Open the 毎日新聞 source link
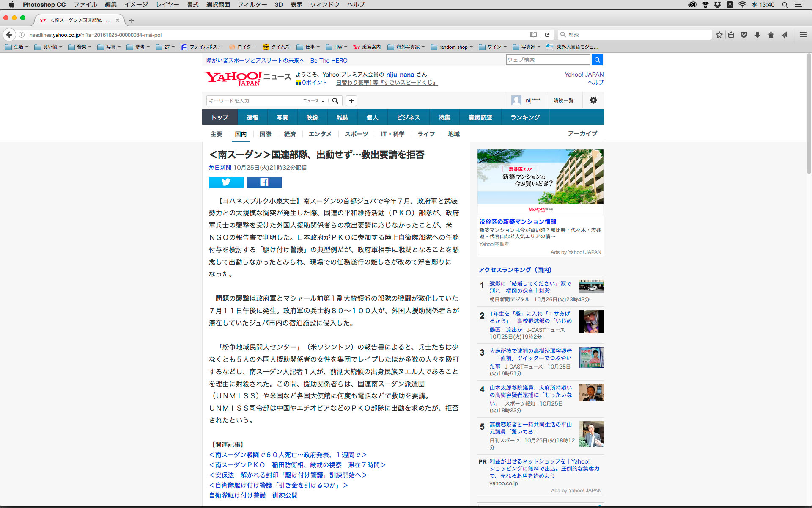This screenshot has width=812, height=508. click(220, 168)
